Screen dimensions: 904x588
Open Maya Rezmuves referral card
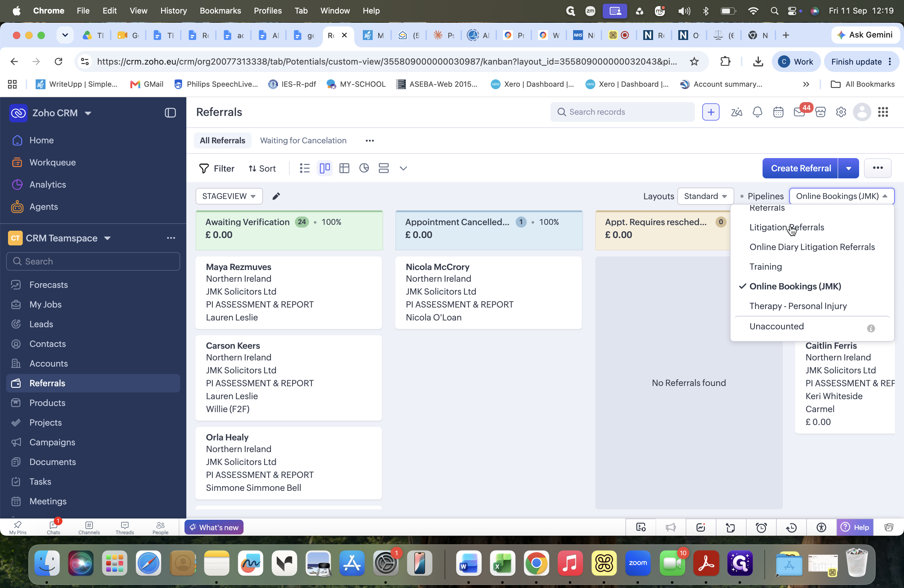coord(289,292)
